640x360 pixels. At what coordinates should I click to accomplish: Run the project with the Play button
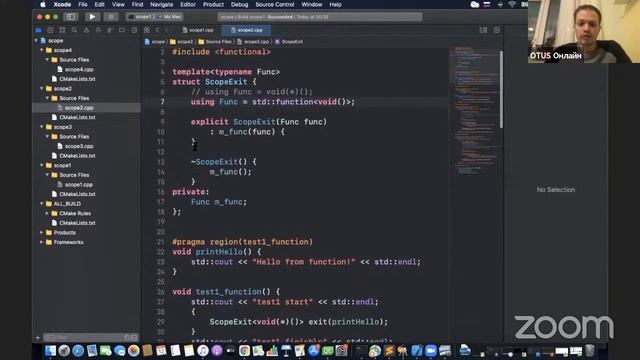point(92,17)
